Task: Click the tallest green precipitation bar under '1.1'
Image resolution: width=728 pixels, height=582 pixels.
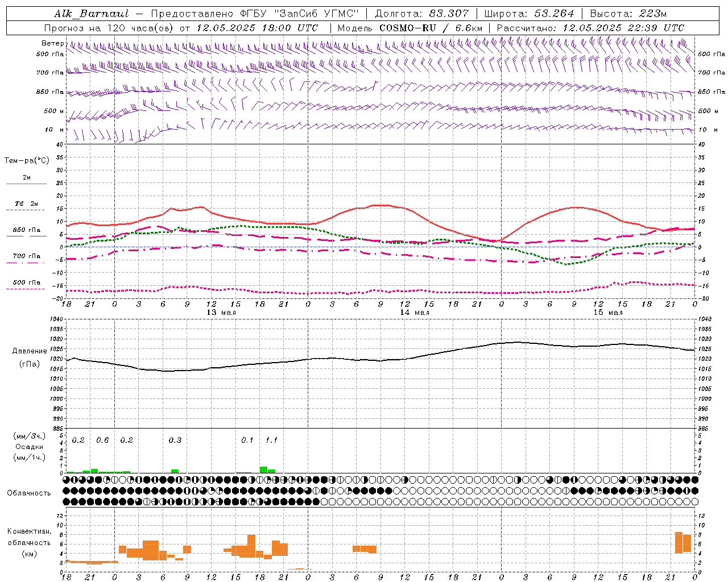Action: (263, 469)
